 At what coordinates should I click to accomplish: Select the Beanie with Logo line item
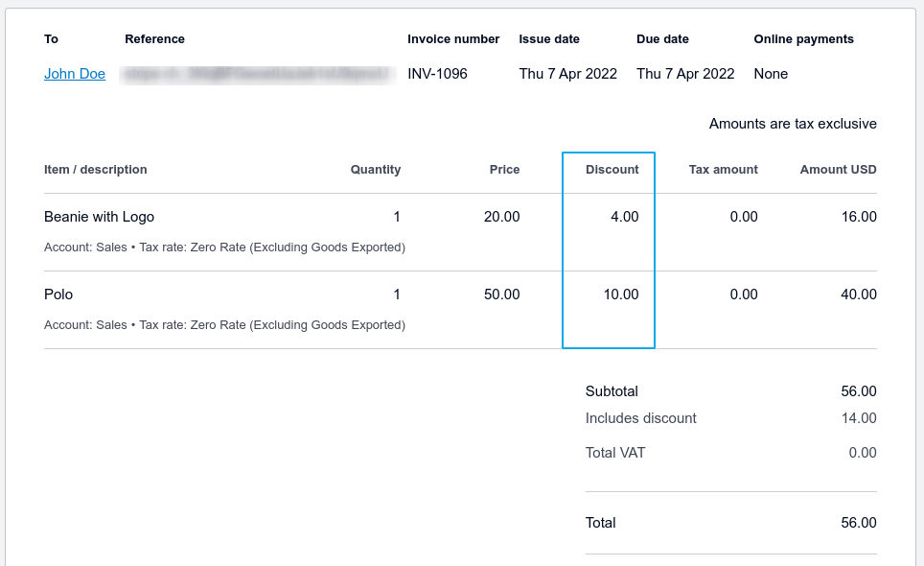coord(99,217)
